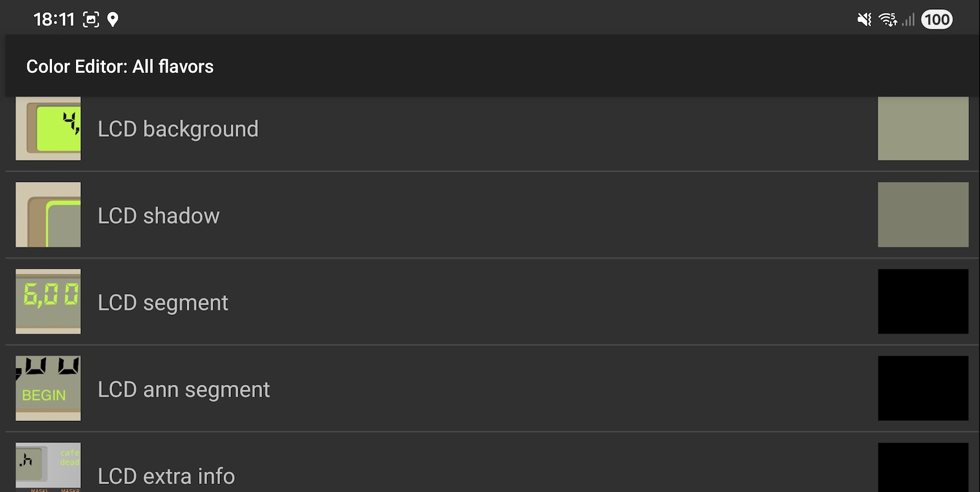Tap the LCD ann segment preview thumbnail

pos(48,388)
